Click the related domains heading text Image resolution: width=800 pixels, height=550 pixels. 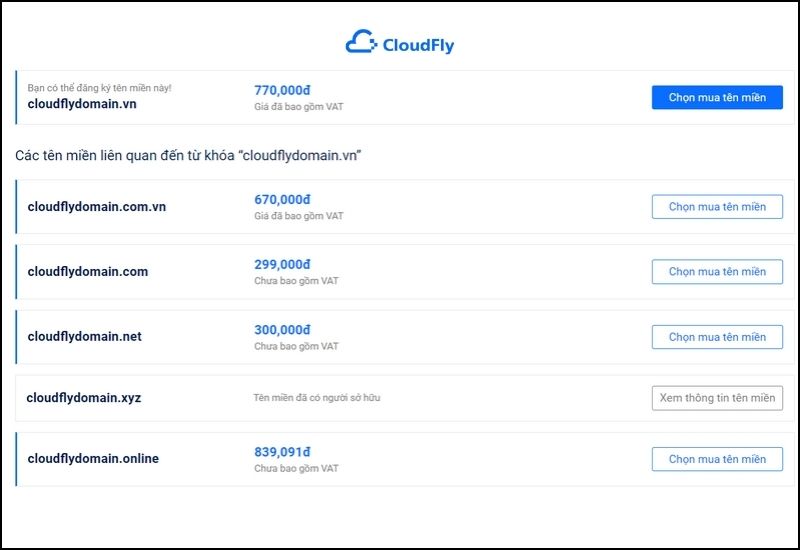(x=188, y=155)
